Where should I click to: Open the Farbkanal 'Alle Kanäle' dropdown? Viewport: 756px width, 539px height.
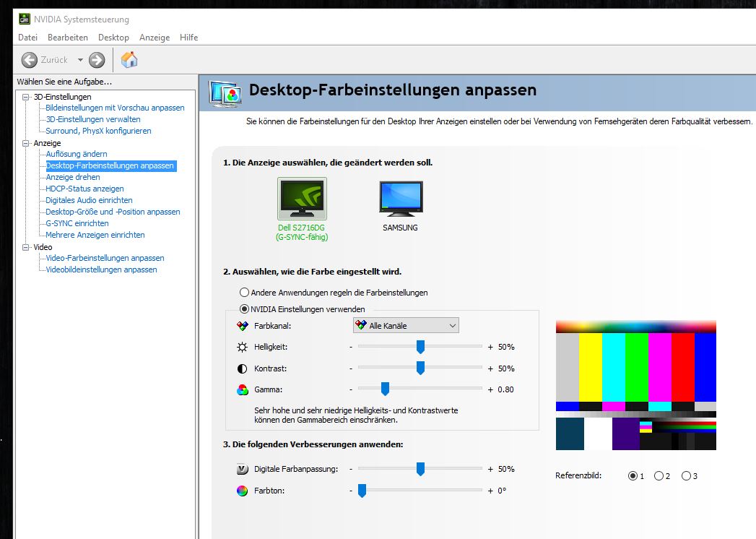tap(406, 326)
